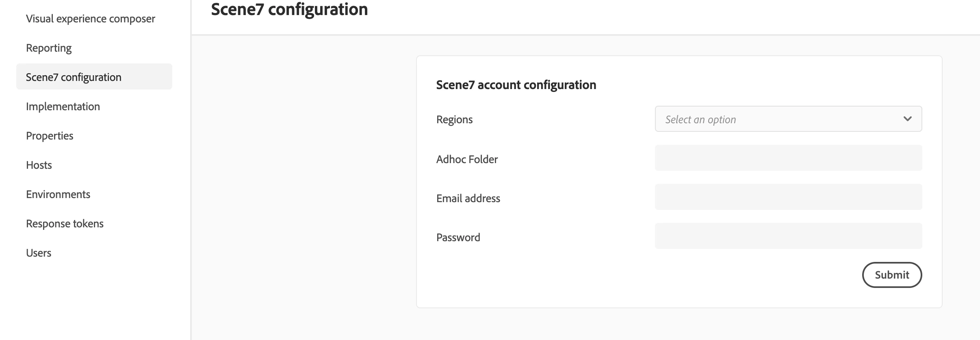Click the Password label text

(458, 238)
